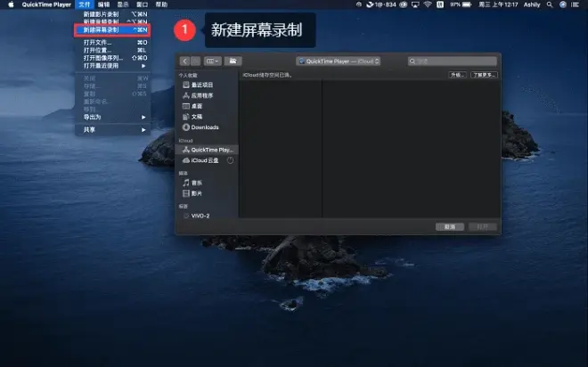Screen dimensions: 588x367
Task: Open the QuickTime Player — iCloud location popup
Action: click(339, 61)
